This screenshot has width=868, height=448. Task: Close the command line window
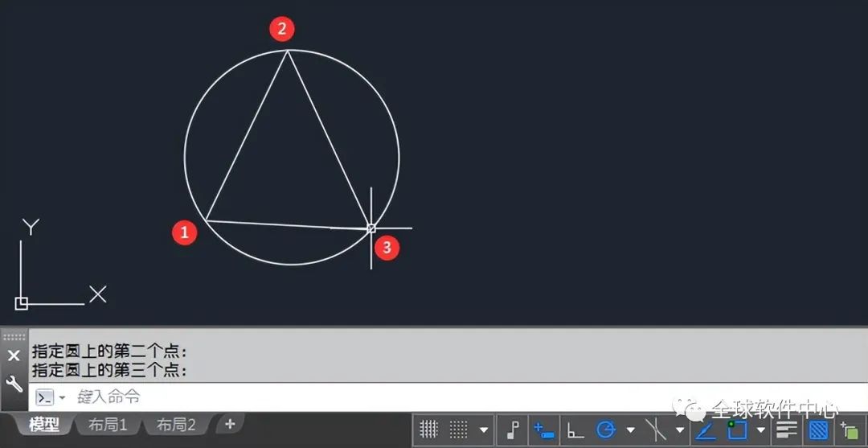tap(14, 356)
